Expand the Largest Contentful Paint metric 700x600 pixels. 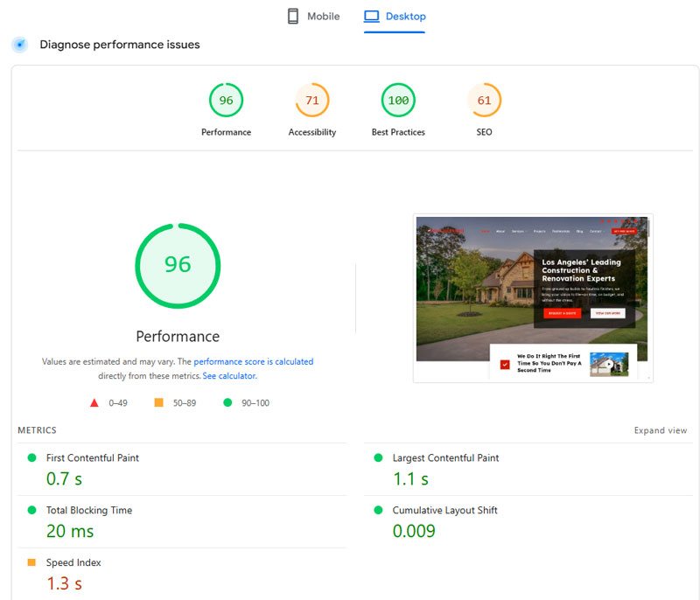(445, 458)
